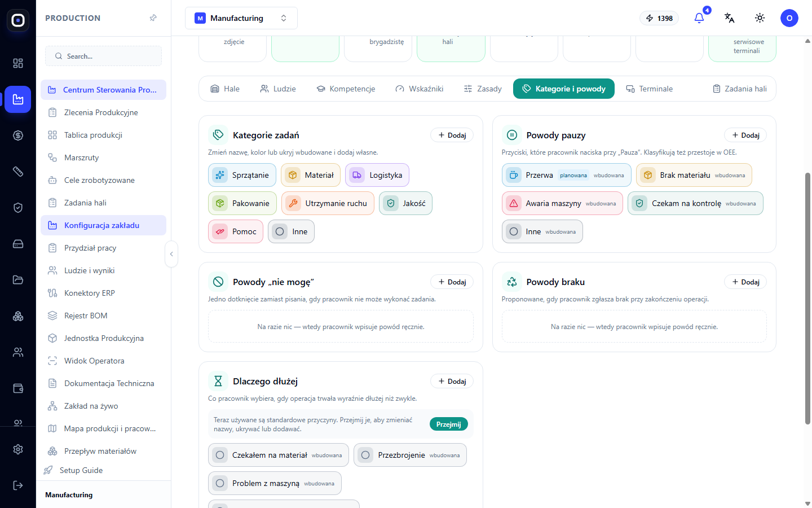Pin the Production sidebar

pos(153,18)
